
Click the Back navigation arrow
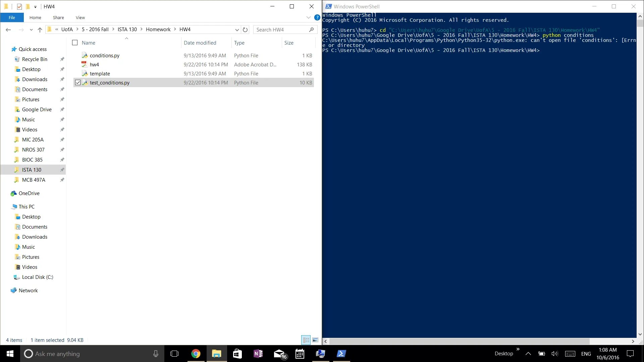(x=8, y=29)
